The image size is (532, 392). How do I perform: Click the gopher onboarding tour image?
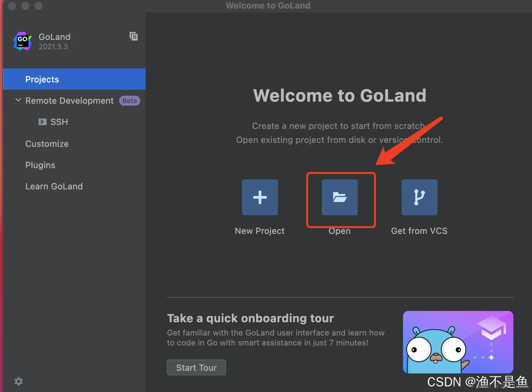pos(458,342)
